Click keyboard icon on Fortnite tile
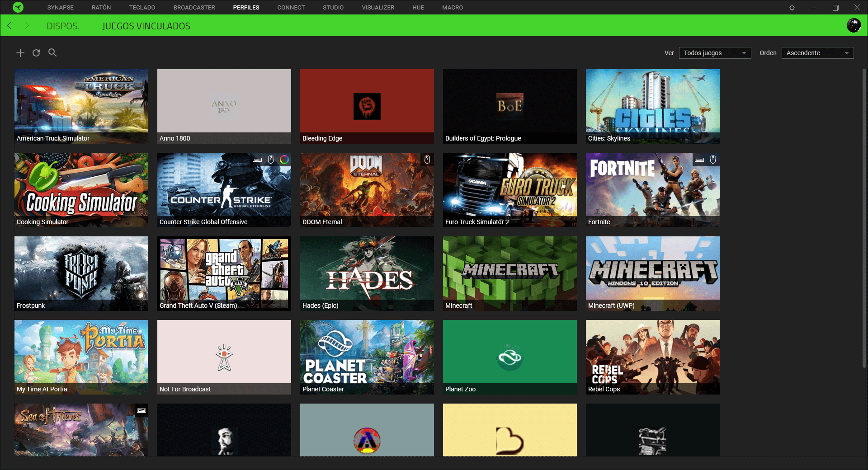868x470 pixels. click(699, 160)
